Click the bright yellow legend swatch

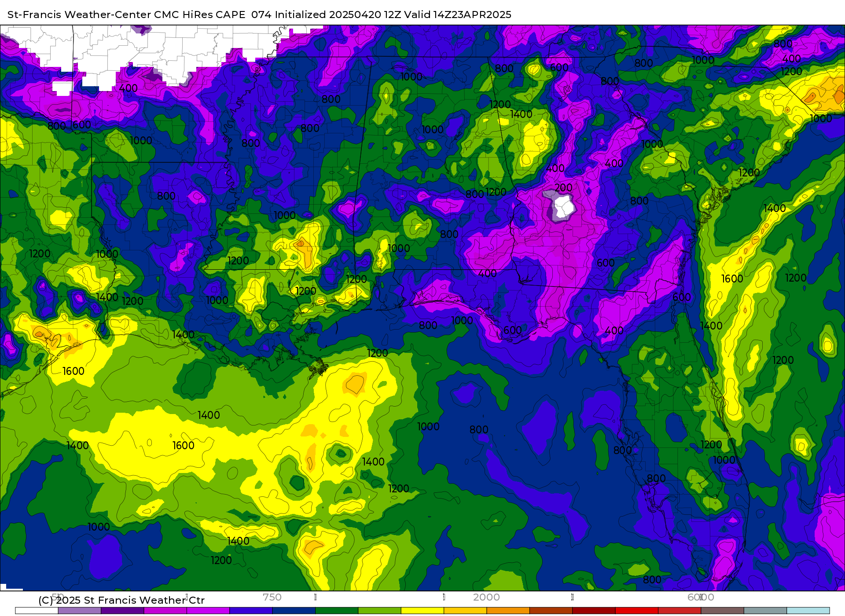(x=422, y=611)
